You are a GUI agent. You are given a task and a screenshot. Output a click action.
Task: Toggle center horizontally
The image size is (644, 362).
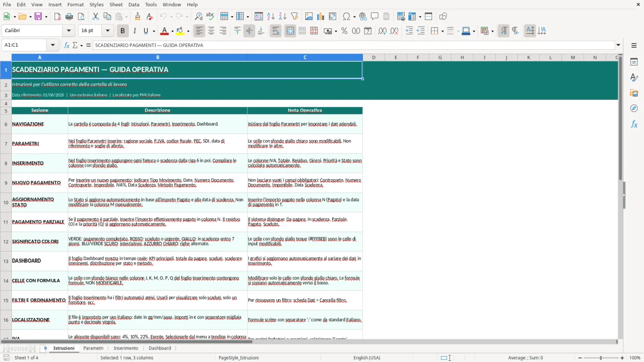point(211,31)
